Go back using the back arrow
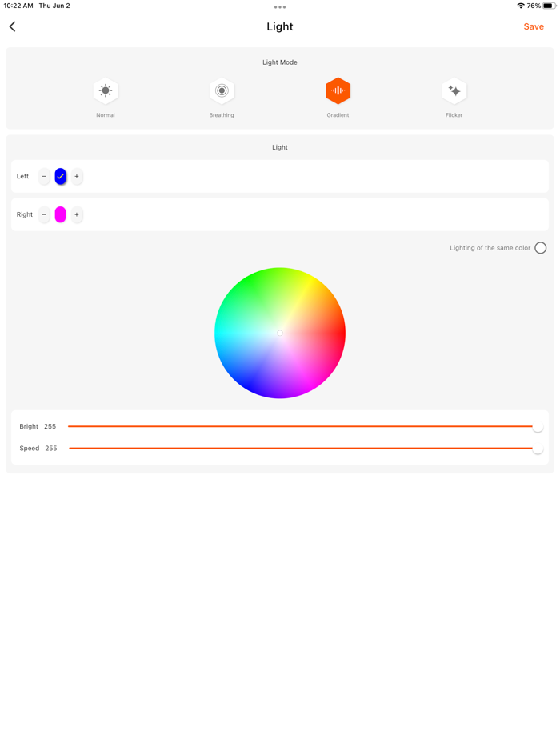The height and width of the screenshot is (747, 560). pos(13,26)
